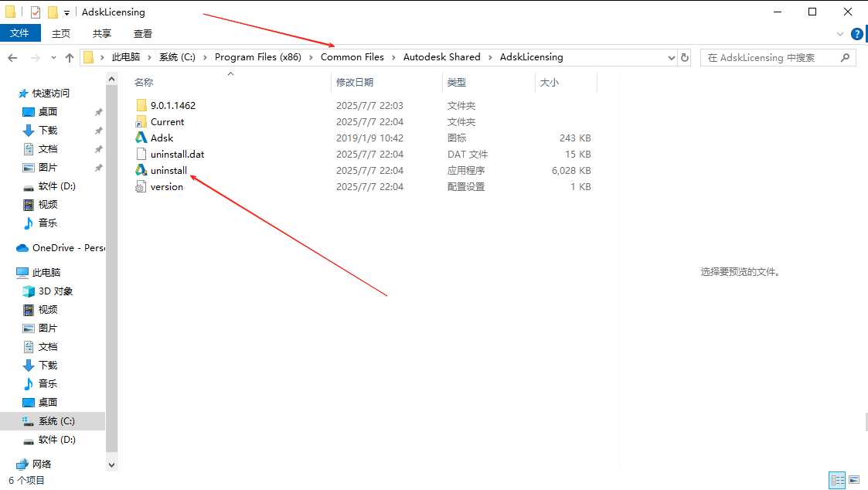Click 快速访问 in navigation pane
This screenshot has height=490, width=868.
tap(50, 93)
